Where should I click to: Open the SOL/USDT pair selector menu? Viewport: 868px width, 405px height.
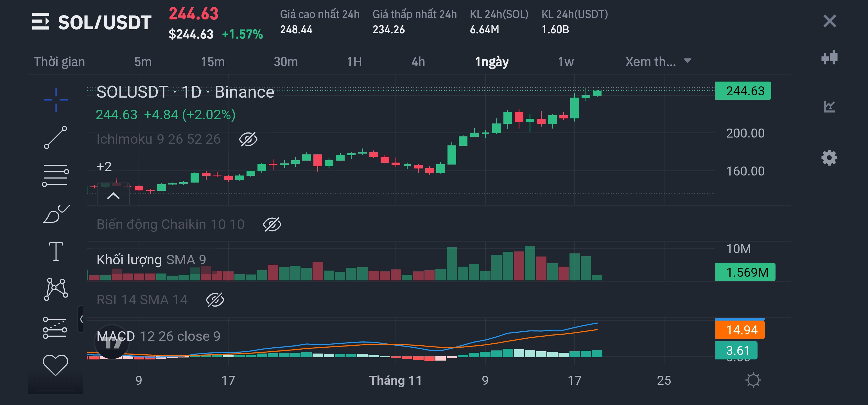41,22
